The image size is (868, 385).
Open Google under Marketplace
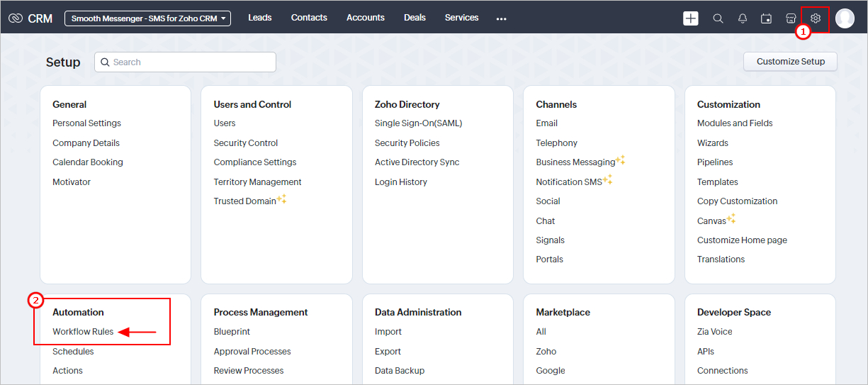coord(551,371)
